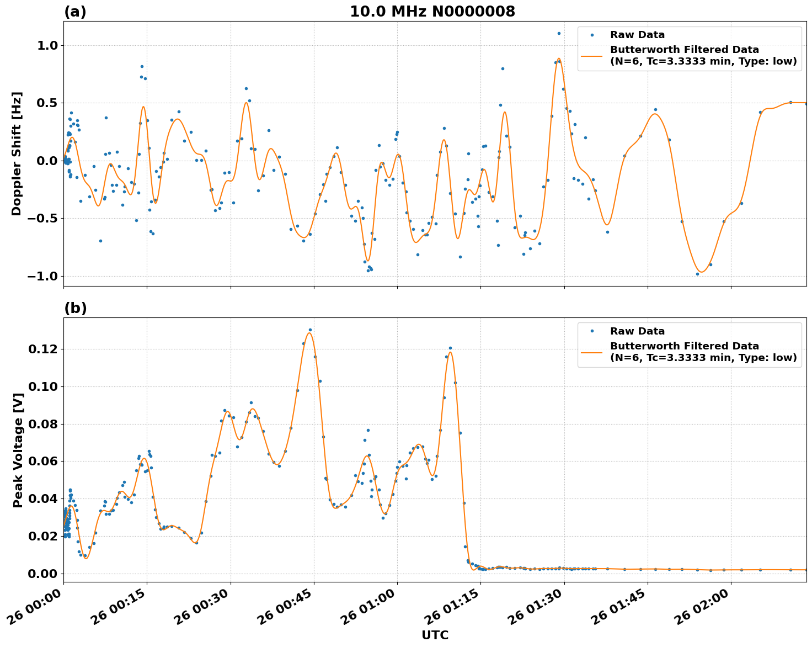Click the "UTC" x-axis label
Image resolution: width=812 pixels, height=647 pixels.
[435, 635]
